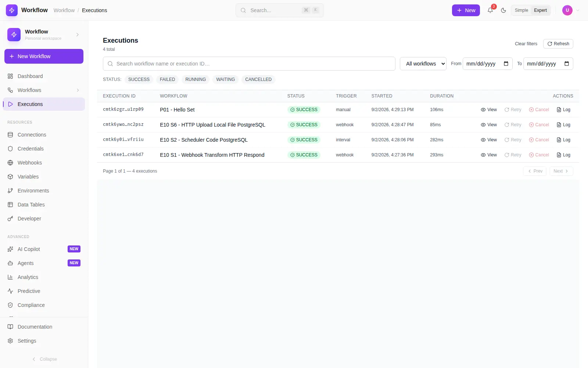588x368 pixels.
Task: Collapse the sidebar
Action: (44, 359)
